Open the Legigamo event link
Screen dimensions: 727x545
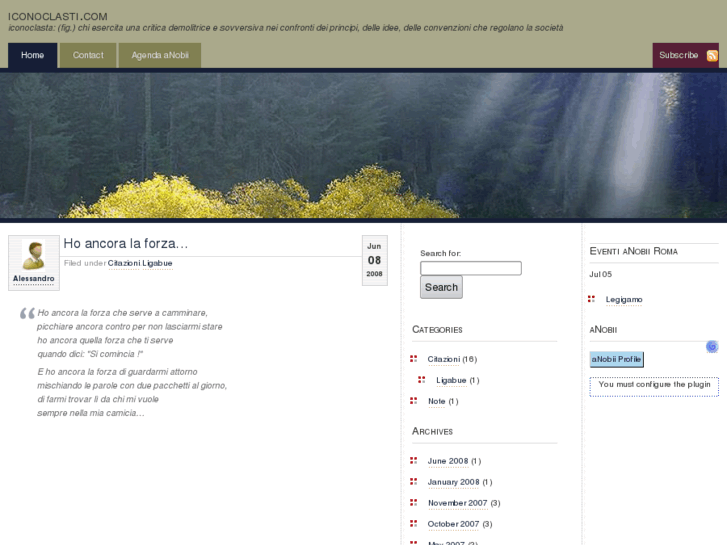click(624, 300)
